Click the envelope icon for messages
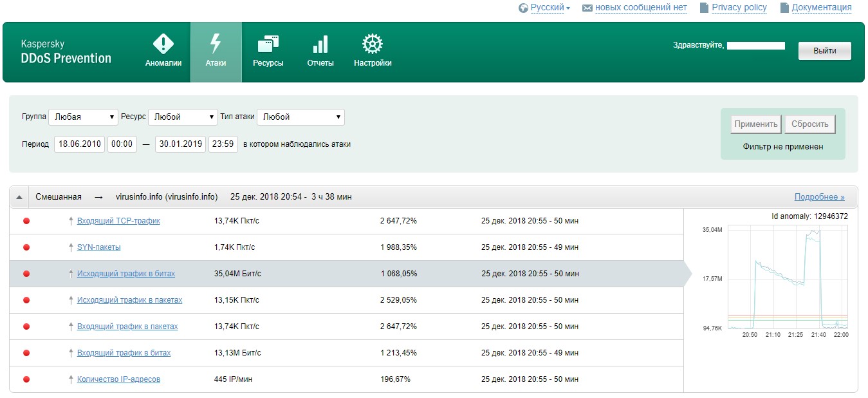 (x=587, y=8)
